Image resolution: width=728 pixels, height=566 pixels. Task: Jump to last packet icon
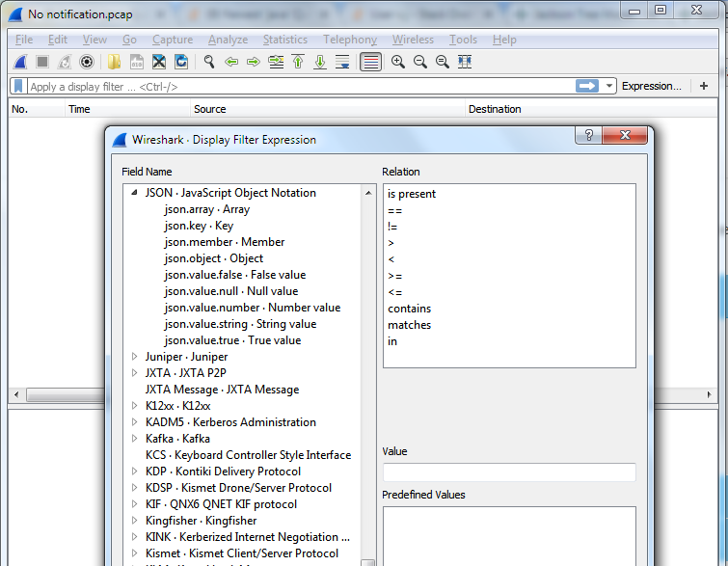(320, 62)
